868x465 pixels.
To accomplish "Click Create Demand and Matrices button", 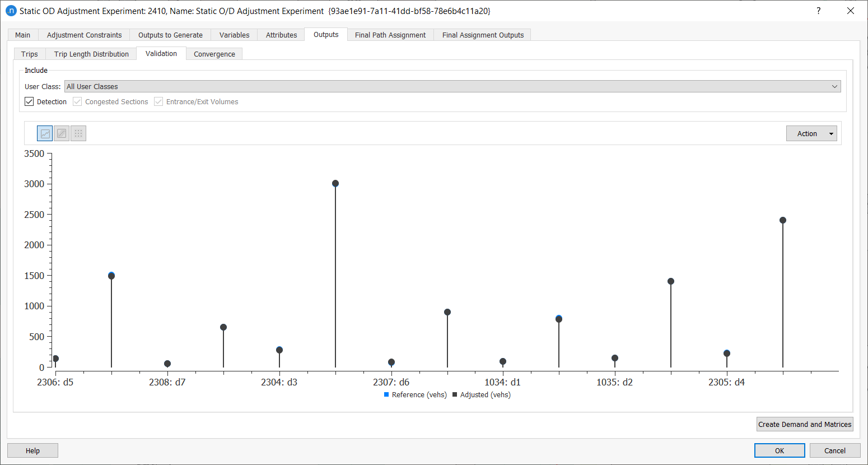I will coord(804,424).
